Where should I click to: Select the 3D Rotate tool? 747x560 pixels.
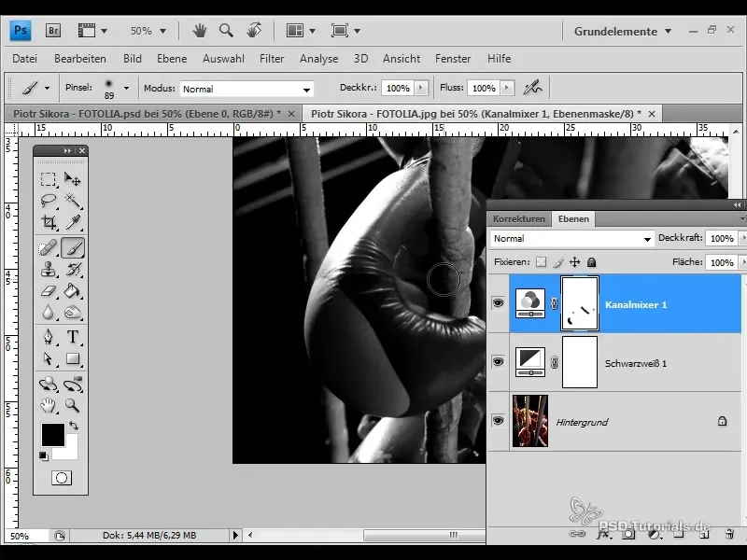point(48,384)
